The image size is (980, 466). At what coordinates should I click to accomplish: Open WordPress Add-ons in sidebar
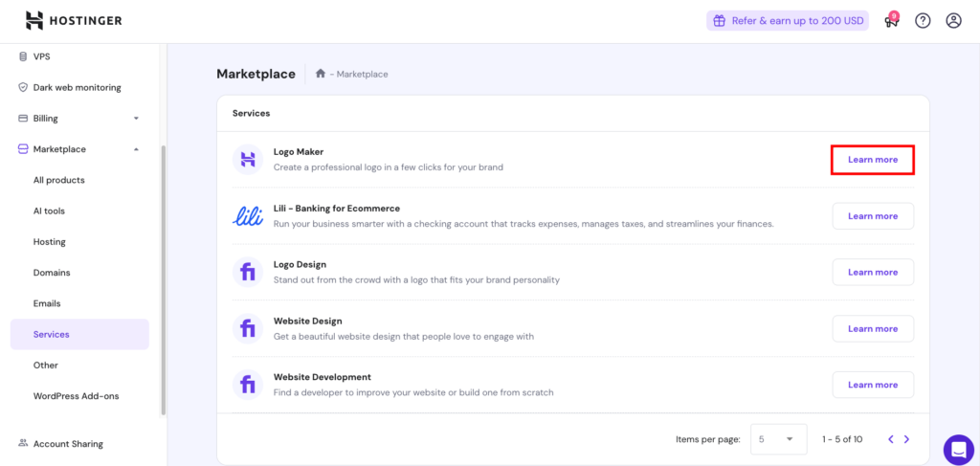click(x=76, y=396)
